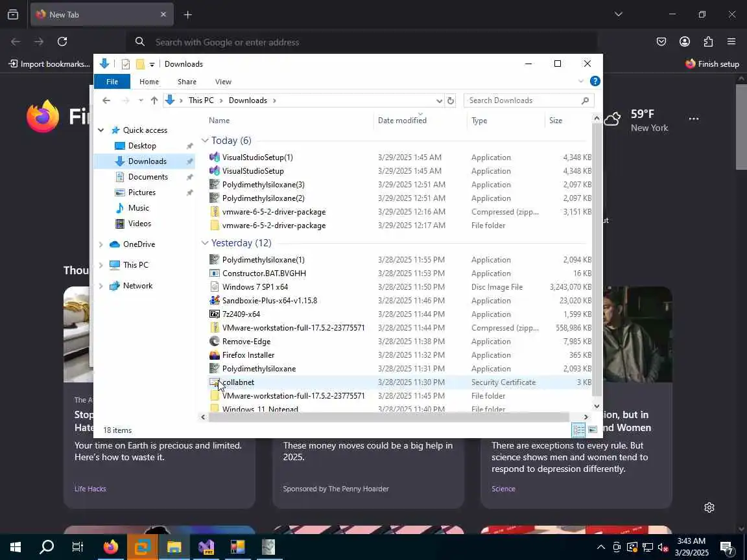
Task: Click the New folder quick access icon
Action: pyautogui.click(x=140, y=64)
